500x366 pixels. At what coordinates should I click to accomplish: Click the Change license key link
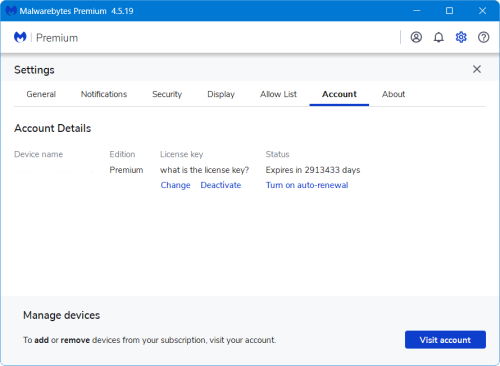[x=175, y=185]
